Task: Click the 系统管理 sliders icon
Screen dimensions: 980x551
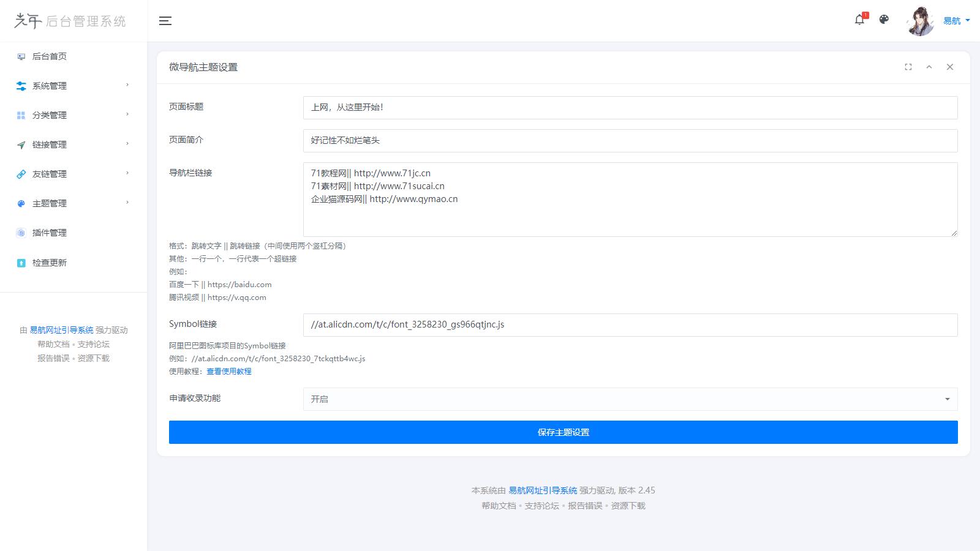Action: coord(21,86)
